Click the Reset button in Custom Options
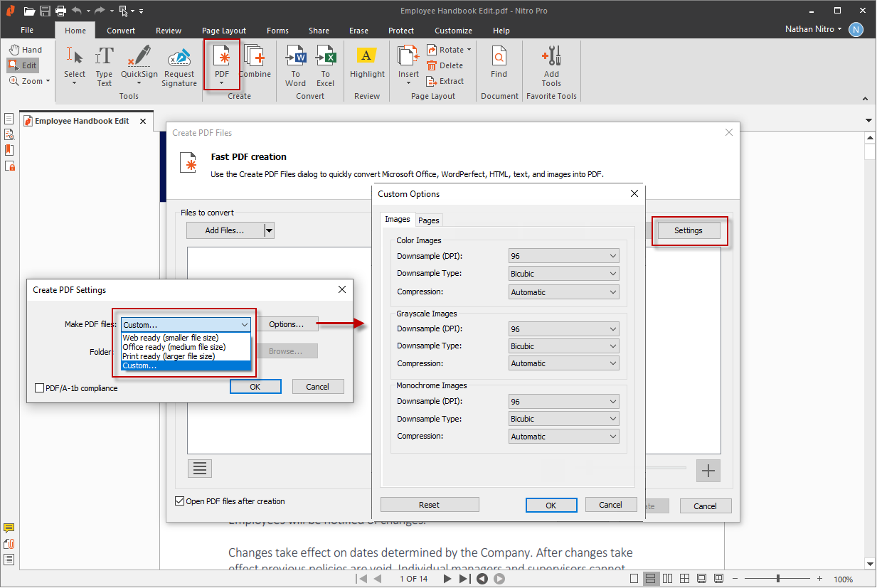The image size is (877, 588). coord(430,505)
